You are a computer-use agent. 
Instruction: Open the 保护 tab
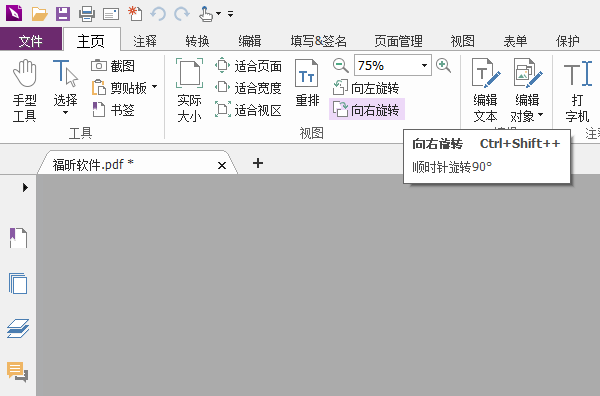(567, 41)
